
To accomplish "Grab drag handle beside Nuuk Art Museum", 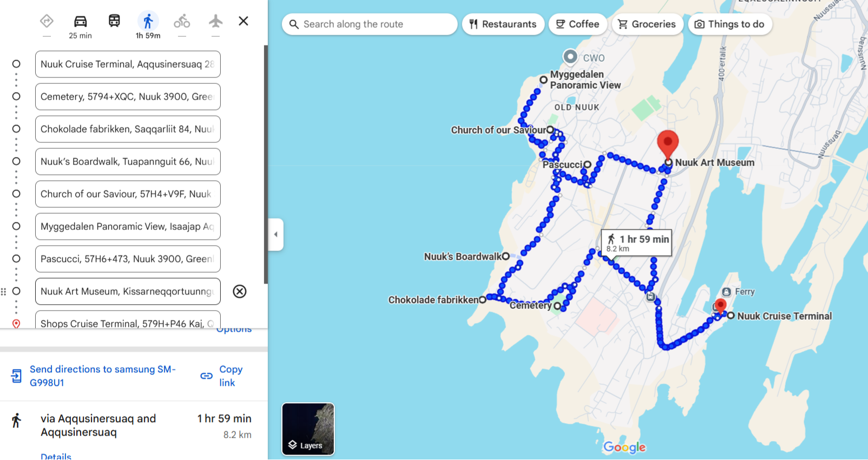I will (x=4, y=292).
